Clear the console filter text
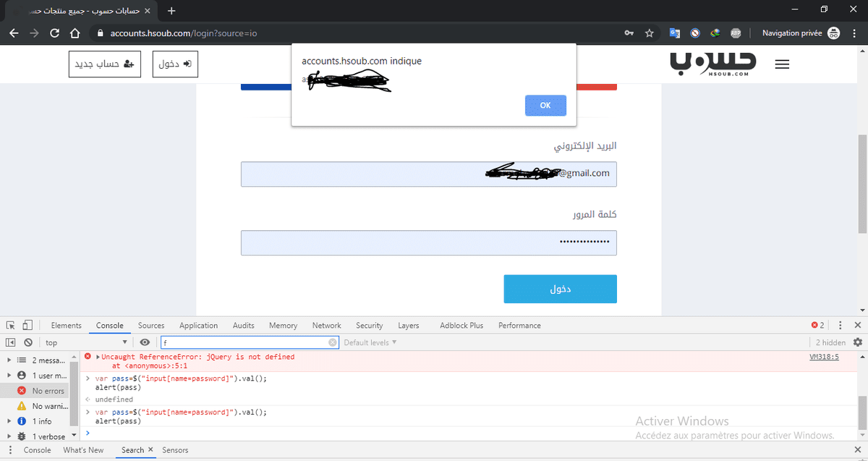 point(333,342)
